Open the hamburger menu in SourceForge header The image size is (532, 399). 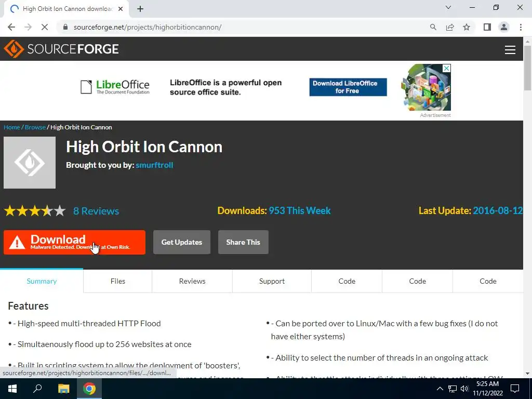tap(510, 49)
